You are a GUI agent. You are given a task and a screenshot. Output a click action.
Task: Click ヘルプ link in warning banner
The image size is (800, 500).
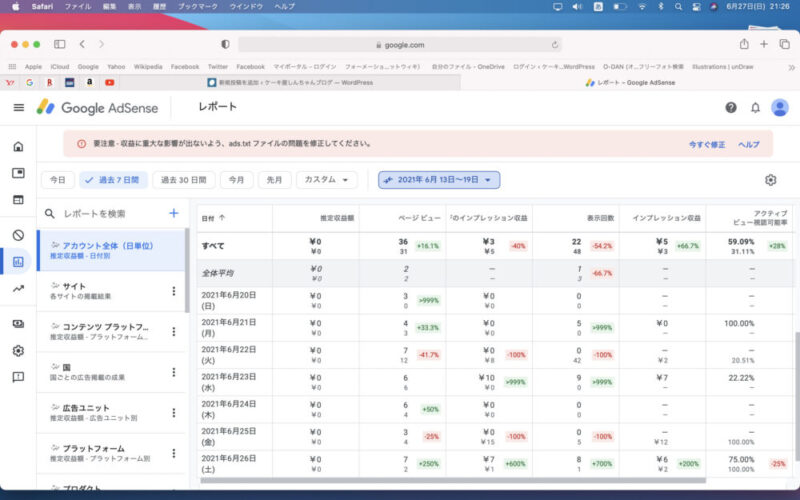pyautogui.click(x=748, y=144)
